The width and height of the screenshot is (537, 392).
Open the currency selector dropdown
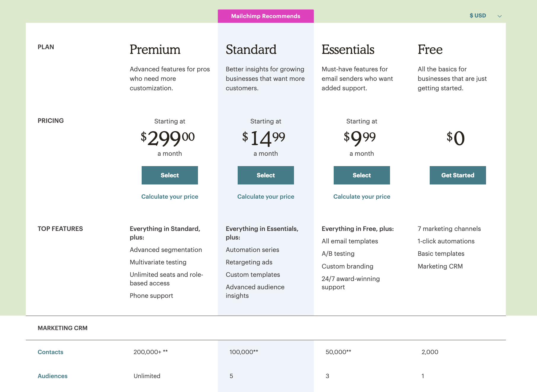pyautogui.click(x=478, y=15)
